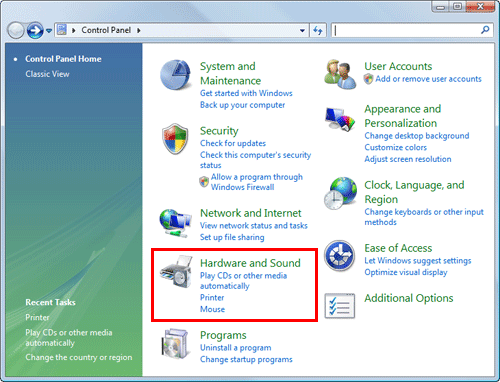Click the User Accounts people icon
The height and width of the screenshot is (382, 500).
click(x=340, y=74)
